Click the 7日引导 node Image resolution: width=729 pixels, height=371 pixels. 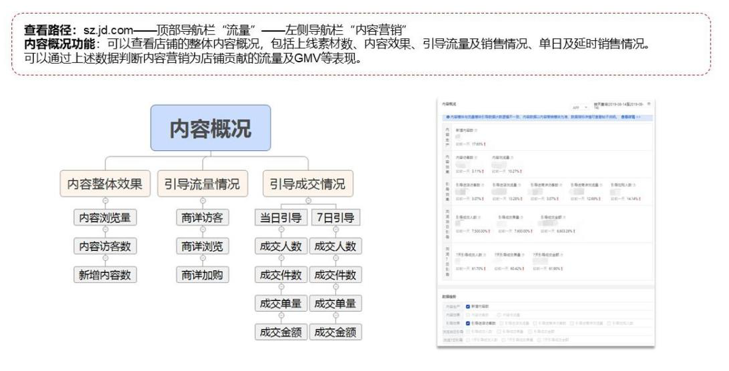coord(335,218)
